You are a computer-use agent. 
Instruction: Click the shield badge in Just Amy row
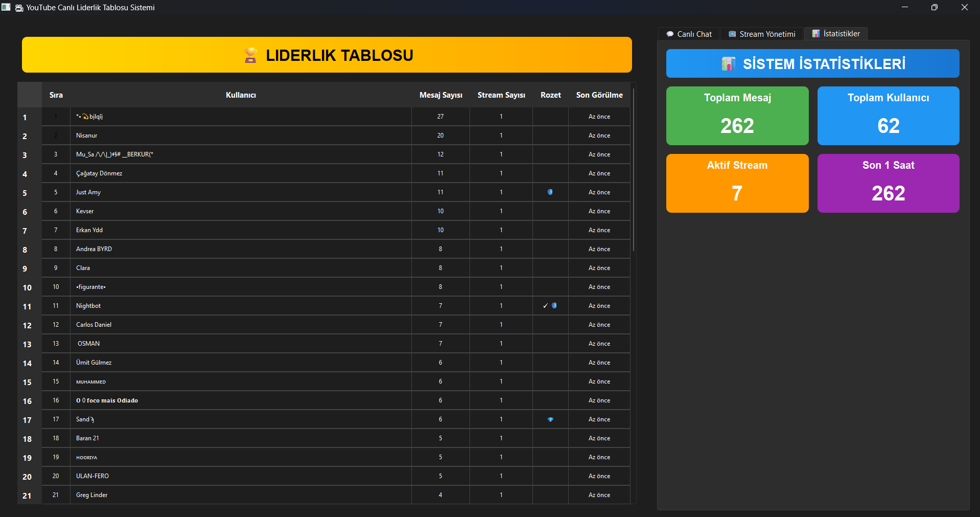(550, 192)
